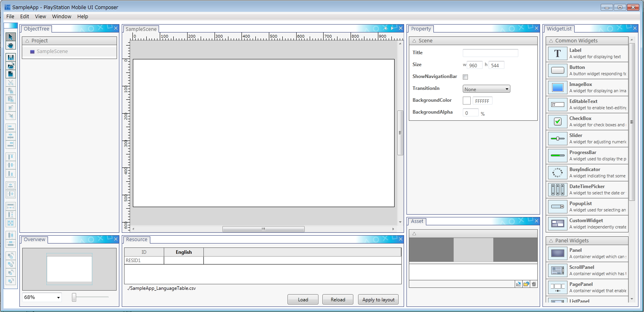
Task: Click the new document toolbar icon
Action: (11, 74)
